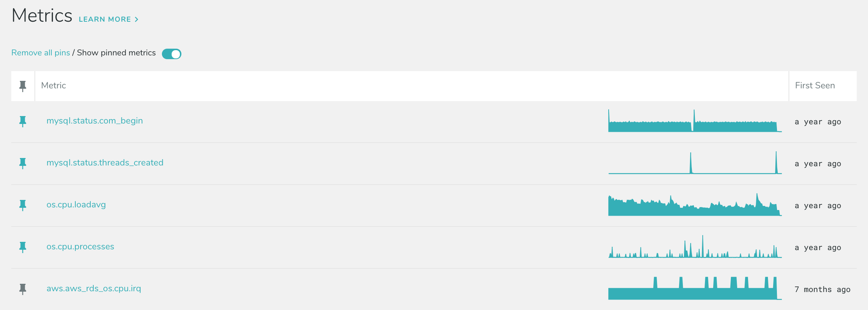The height and width of the screenshot is (310, 868).
Task: Sort by the Metric column header
Action: (54, 86)
